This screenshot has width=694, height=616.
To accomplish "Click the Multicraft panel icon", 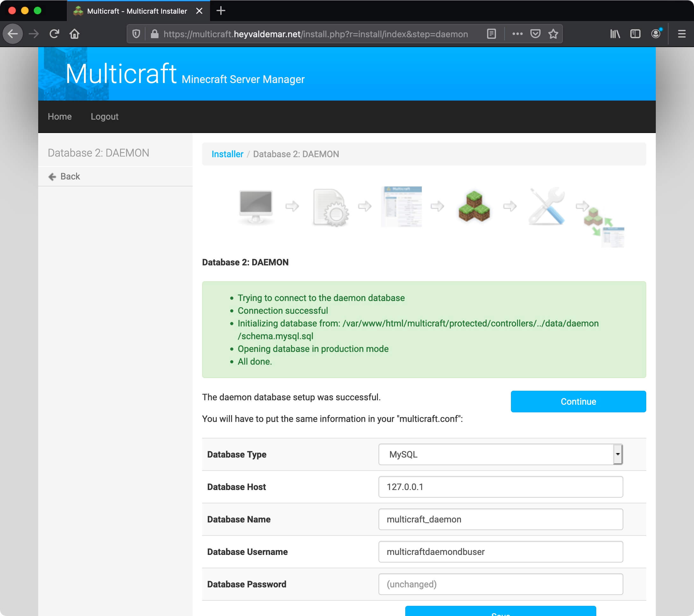I will point(403,207).
